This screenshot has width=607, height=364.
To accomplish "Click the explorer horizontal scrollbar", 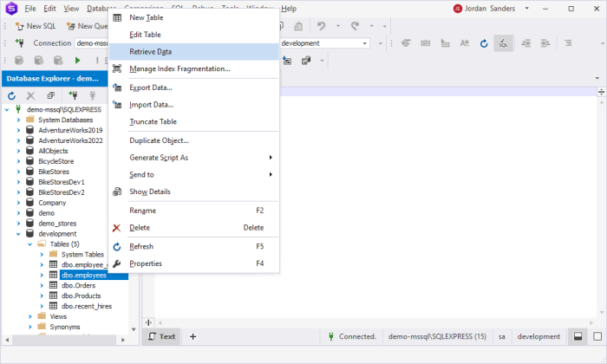I will [65, 340].
